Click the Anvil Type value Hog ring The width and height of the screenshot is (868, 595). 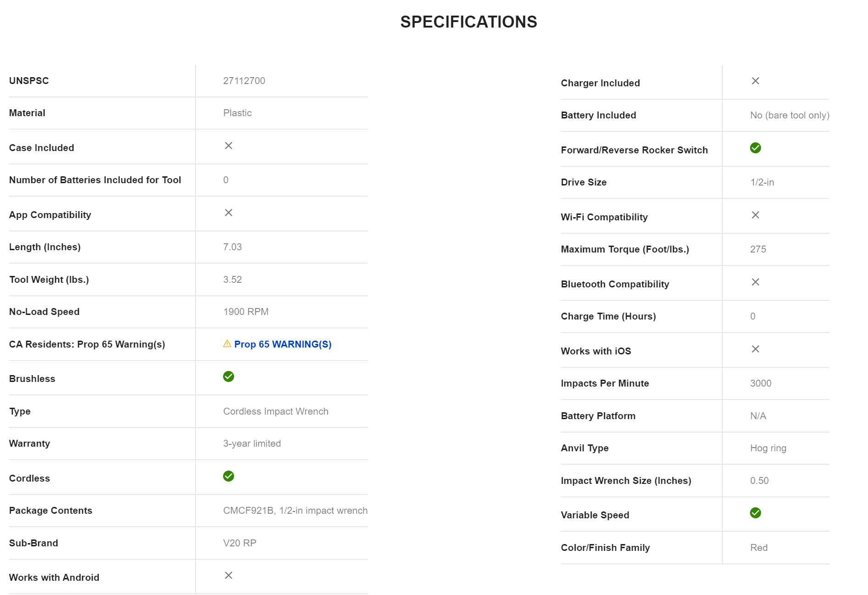768,448
